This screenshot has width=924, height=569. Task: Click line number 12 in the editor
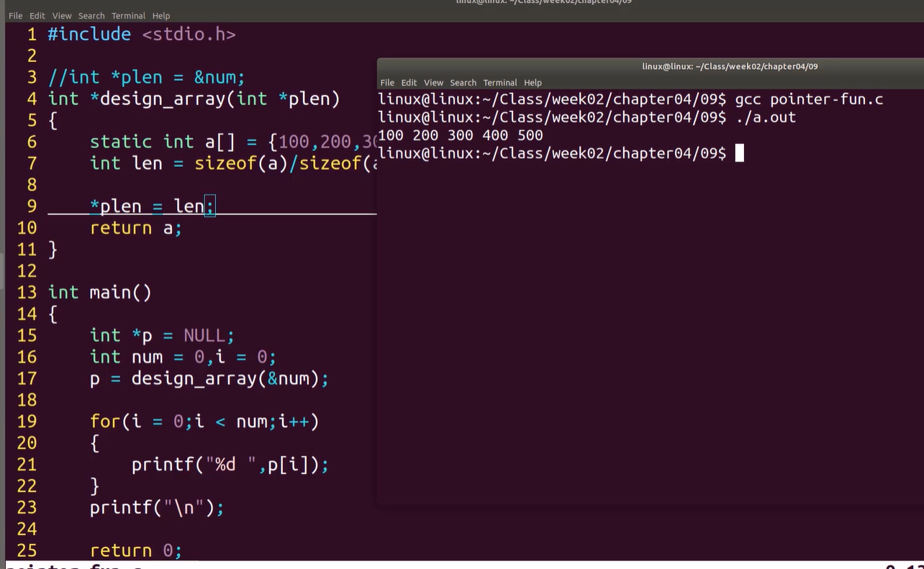pos(27,271)
